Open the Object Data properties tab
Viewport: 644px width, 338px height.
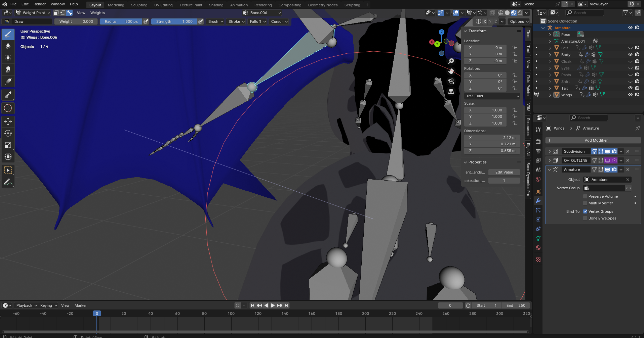coord(538,238)
